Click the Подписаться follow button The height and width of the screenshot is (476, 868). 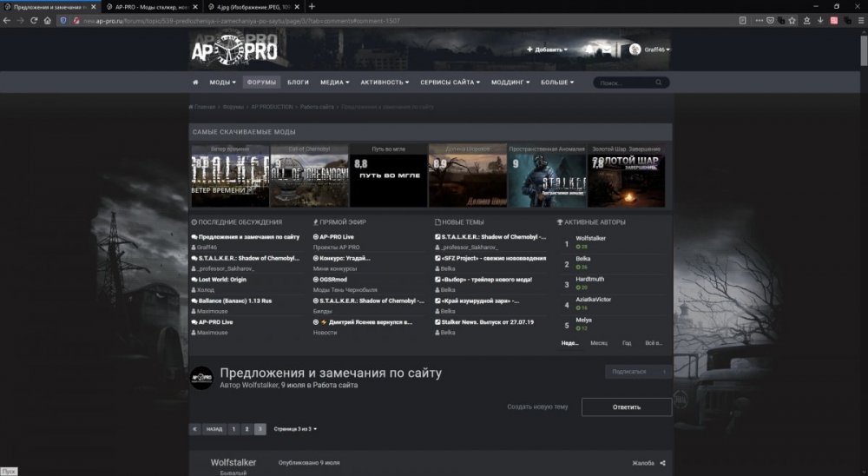click(x=638, y=372)
